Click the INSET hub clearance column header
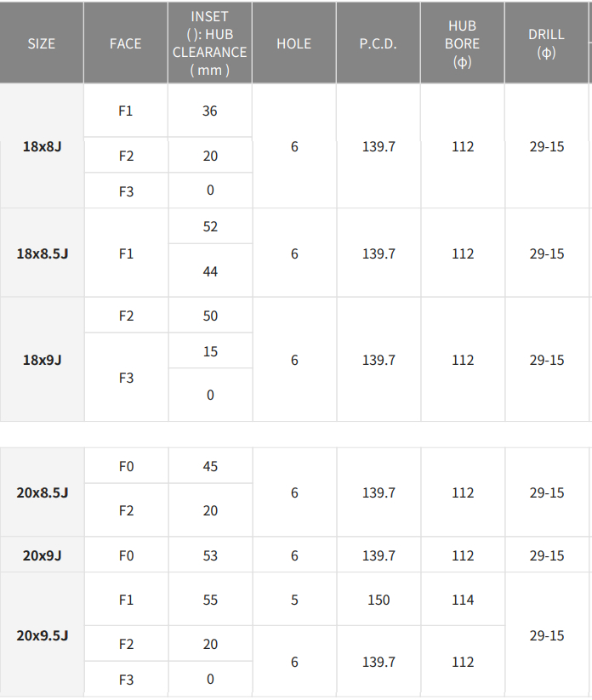This screenshot has width=592, height=700. [209, 43]
